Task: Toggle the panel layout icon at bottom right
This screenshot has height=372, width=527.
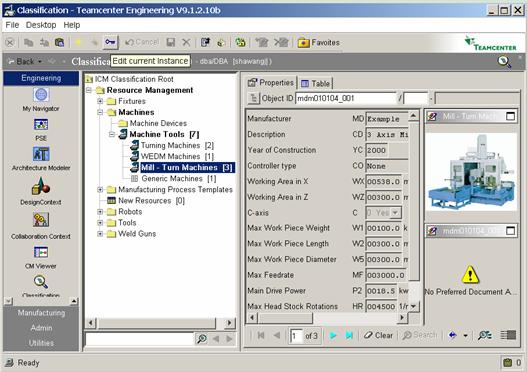Action: click(508, 335)
